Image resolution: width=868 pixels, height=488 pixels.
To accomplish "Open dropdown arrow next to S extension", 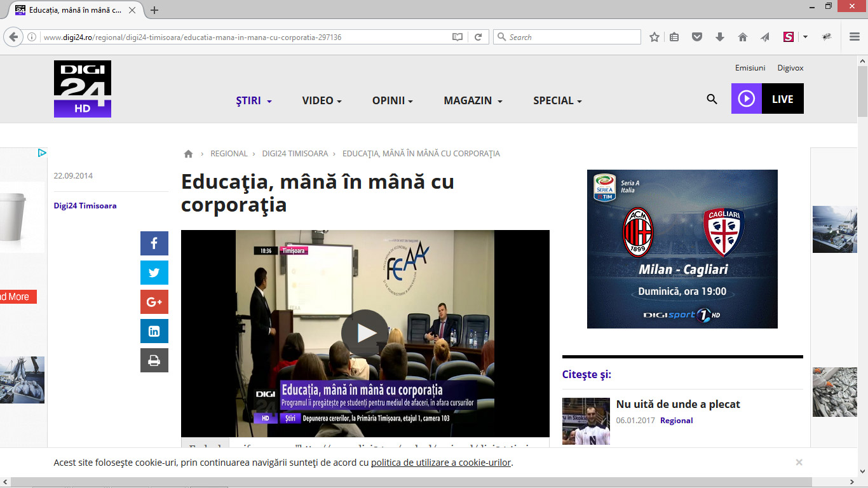I will (805, 37).
